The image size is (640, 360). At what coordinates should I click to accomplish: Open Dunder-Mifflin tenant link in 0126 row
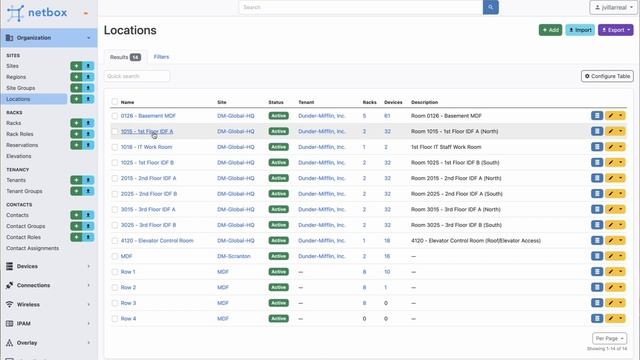tap(322, 116)
